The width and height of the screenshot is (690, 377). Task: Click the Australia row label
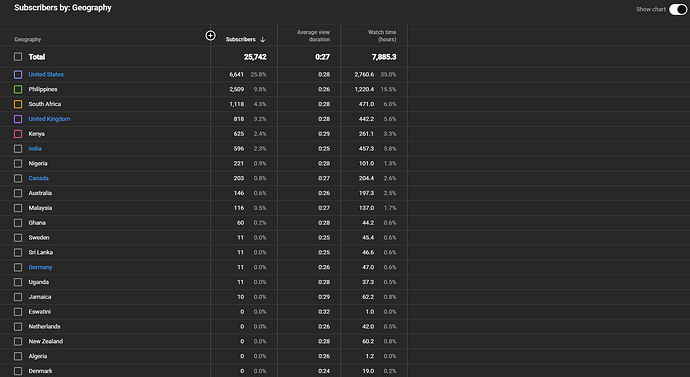pyautogui.click(x=40, y=193)
